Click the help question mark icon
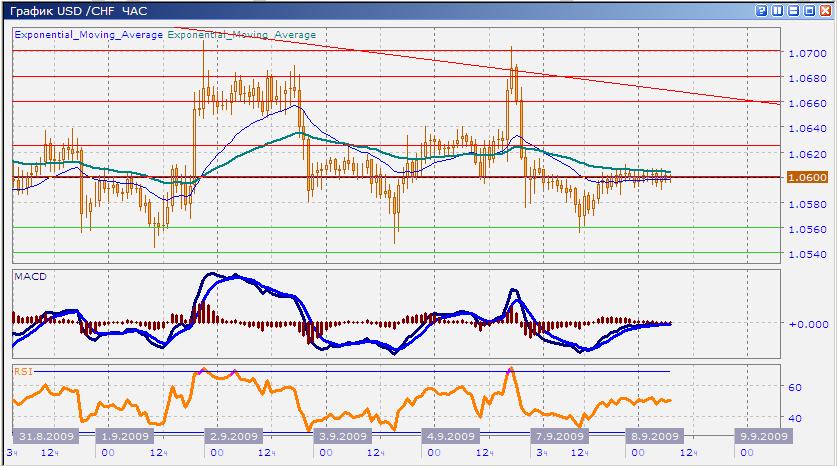The width and height of the screenshot is (837, 466). (763, 10)
